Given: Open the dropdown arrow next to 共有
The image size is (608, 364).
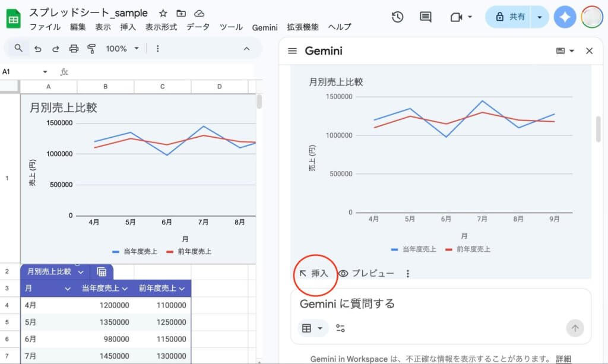Looking at the screenshot, I should [x=539, y=17].
